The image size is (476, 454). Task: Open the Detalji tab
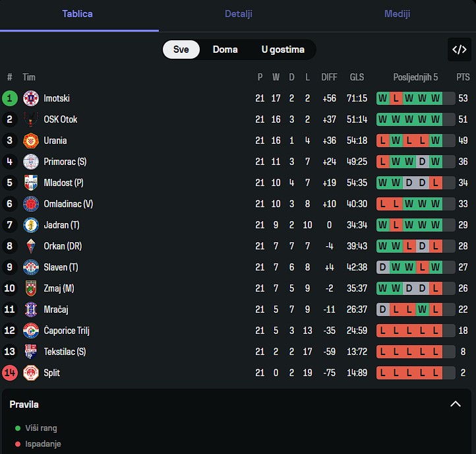tap(238, 14)
